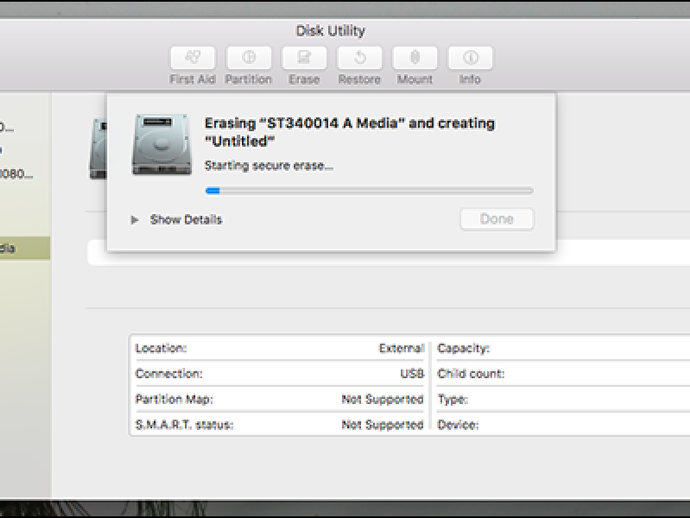Viewport: 690px width, 518px height.
Task: Click the hard drive icon in the erase dialog
Action: tap(162, 144)
